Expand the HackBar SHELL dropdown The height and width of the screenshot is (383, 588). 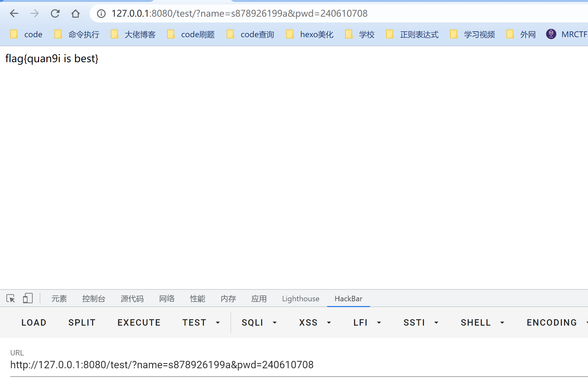[483, 322]
